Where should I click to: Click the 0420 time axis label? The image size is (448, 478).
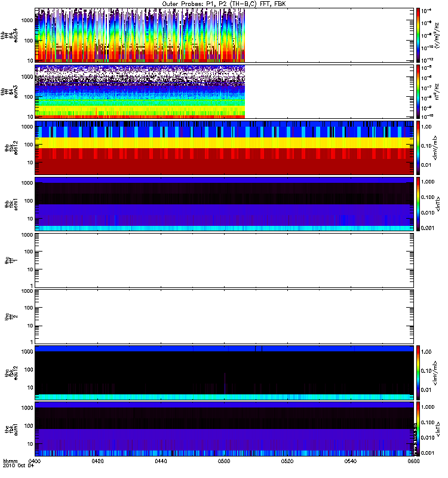point(97,461)
